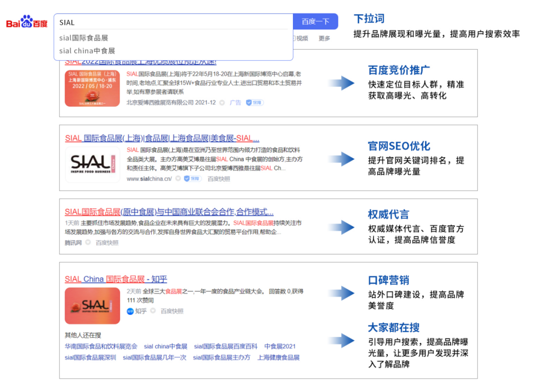This screenshot has width=537, height=392.
Task: Select suggestion sial国际食品展
Action: (x=84, y=38)
